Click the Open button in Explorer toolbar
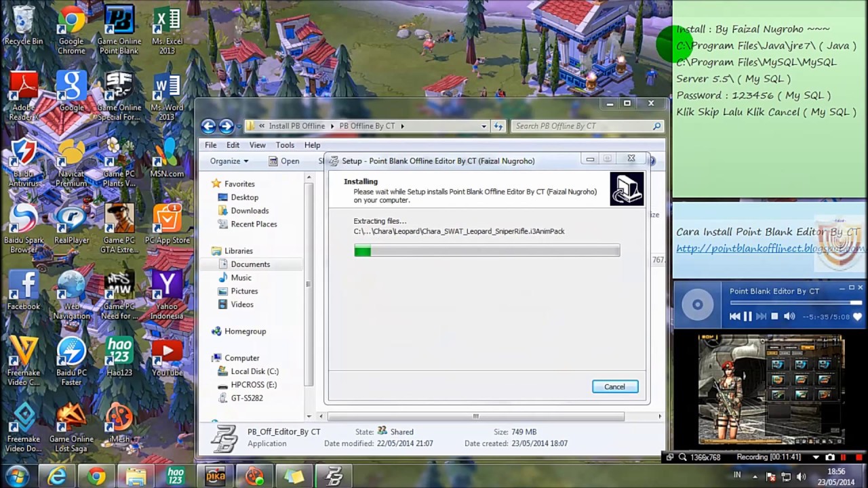The image size is (868, 488). [284, 161]
